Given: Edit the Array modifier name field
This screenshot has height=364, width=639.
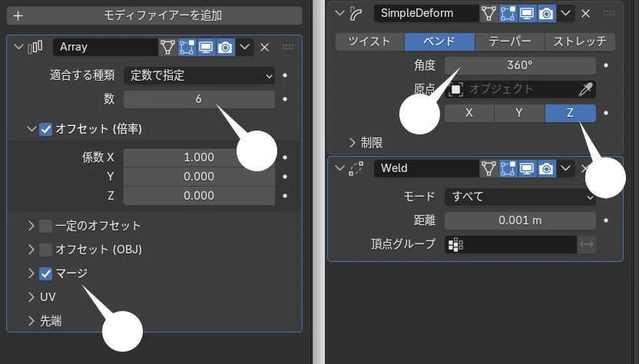Looking at the screenshot, I should coord(105,47).
